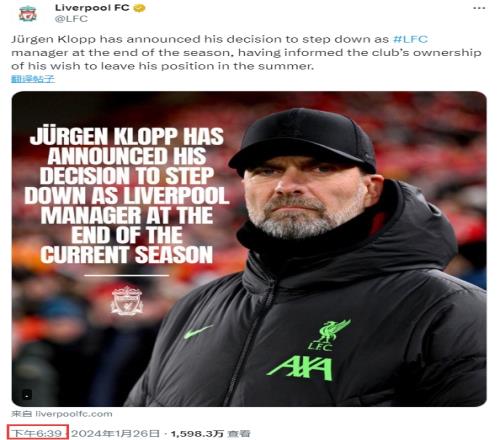This screenshot has height=440, width=500.
Task: Click the 下午6:39 timestamp
Action: [x=37, y=433]
